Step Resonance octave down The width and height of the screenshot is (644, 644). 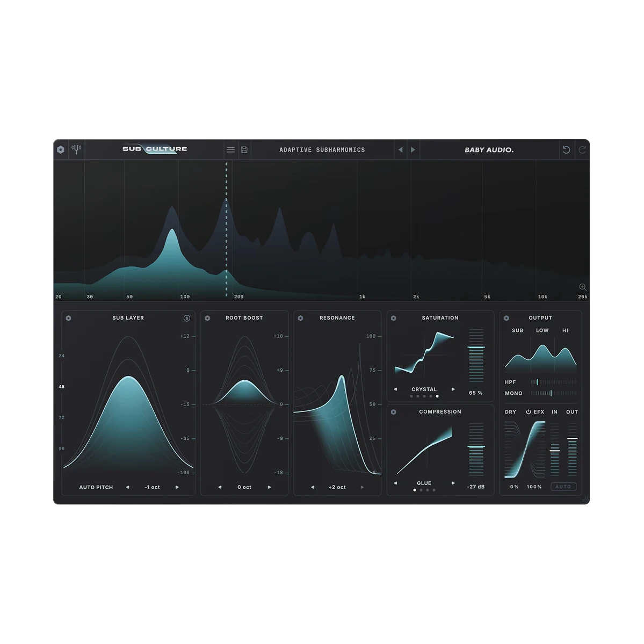pyautogui.click(x=313, y=487)
